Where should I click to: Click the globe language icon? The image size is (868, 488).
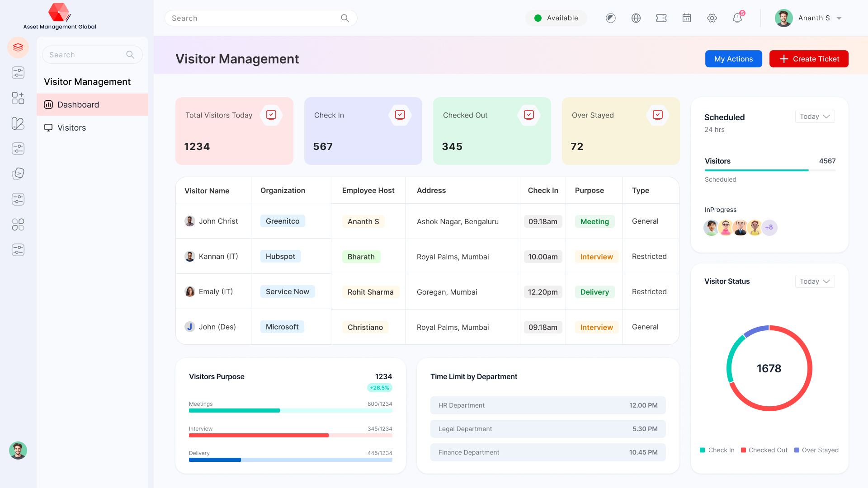(x=636, y=18)
